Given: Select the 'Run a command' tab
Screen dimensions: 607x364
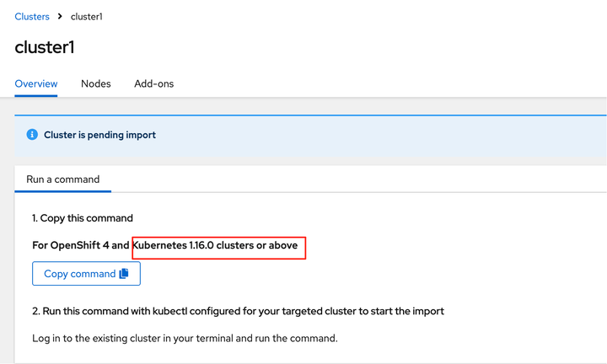Looking at the screenshot, I should pyautogui.click(x=63, y=179).
